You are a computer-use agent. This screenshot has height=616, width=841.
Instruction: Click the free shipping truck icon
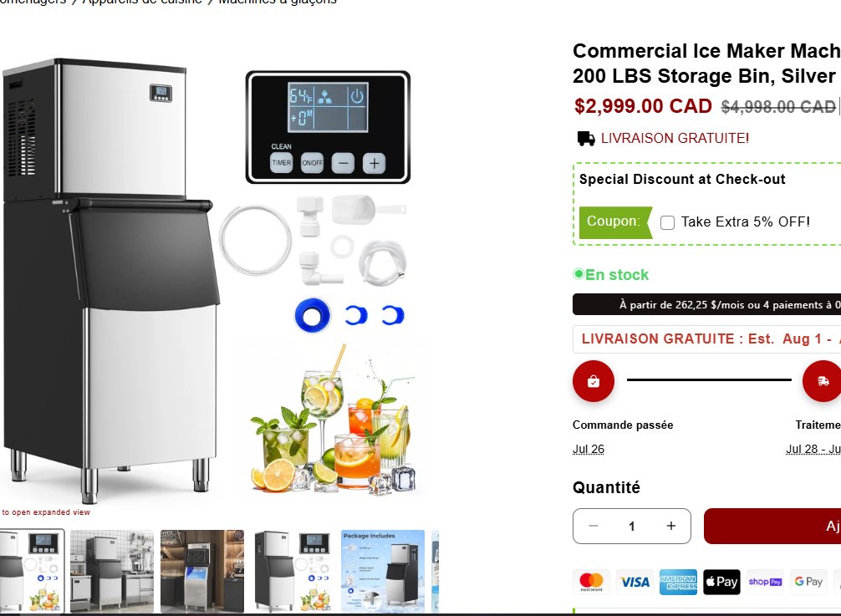point(586,138)
